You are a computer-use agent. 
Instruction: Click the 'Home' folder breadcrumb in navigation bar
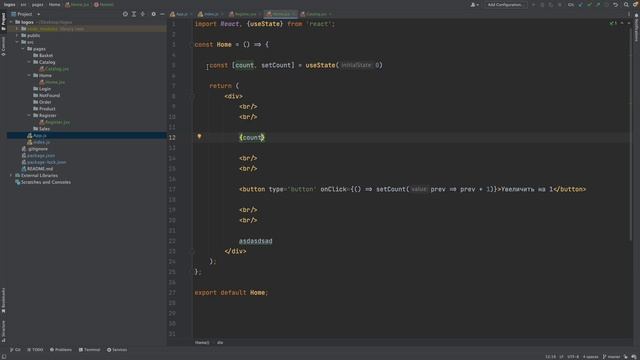point(54,4)
